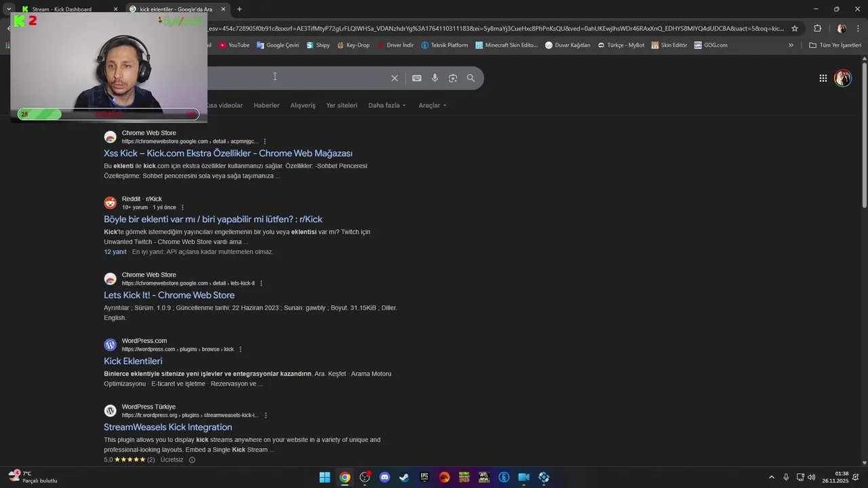The width and height of the screenshot is (868, 488).
Task: Open the Google apps grid
Action: click(823, 78)
